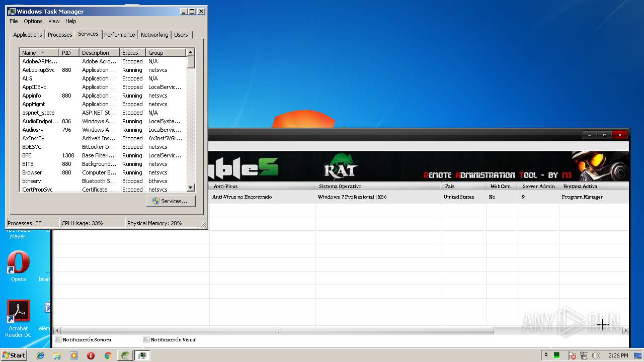
Task: Select Task Manager taskbar item
Action: click(x=142, y=355)
